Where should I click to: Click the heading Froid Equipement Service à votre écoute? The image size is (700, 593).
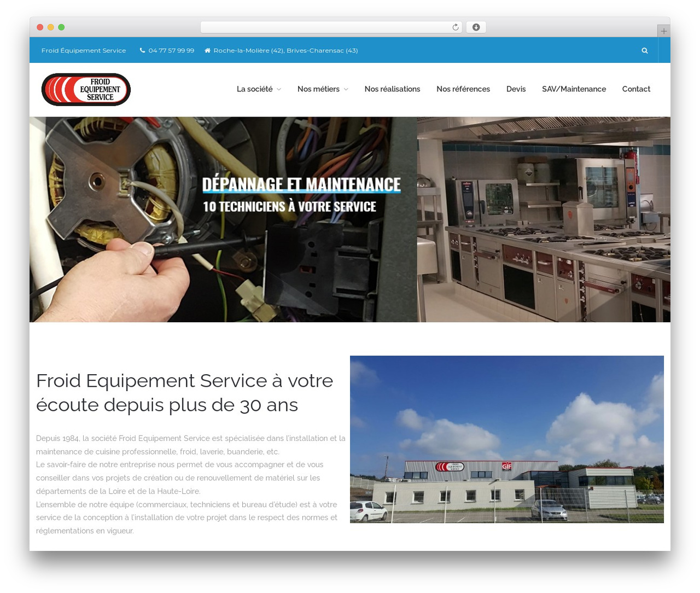(184, 392)
